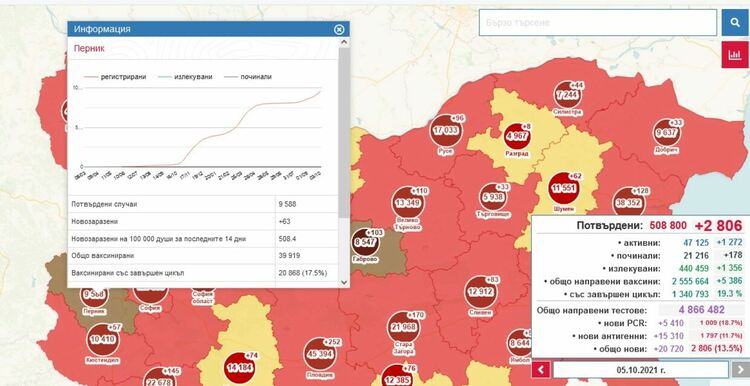Click the Стара Загора bubble 21 968
750x386 pixels.
pyautogui.click(x=404, y=327)
